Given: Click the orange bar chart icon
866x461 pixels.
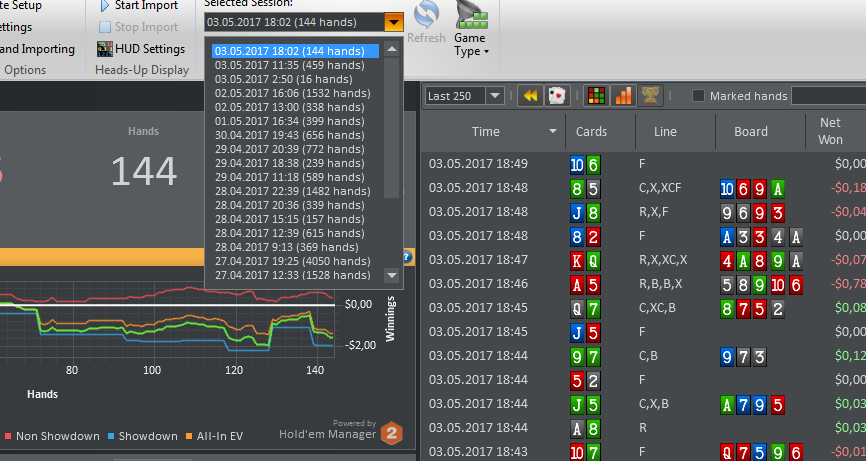Looking at the screenshot, I should click(x=622, y=96).
